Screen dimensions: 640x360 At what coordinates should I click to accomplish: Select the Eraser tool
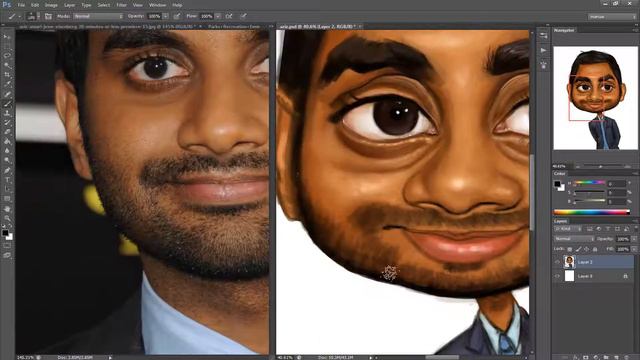point(7,132)
